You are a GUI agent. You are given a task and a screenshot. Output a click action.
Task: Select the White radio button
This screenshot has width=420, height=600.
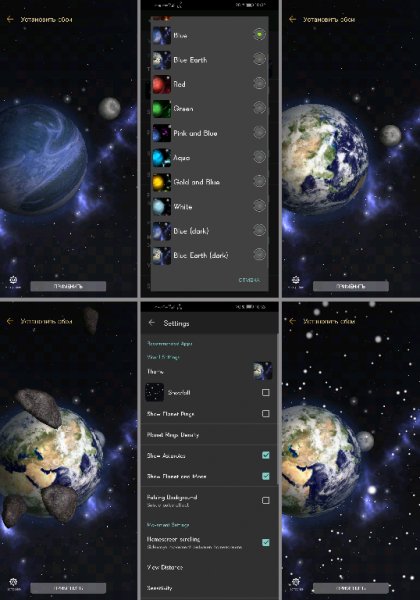pyautogui.click(x=259, y=205)
